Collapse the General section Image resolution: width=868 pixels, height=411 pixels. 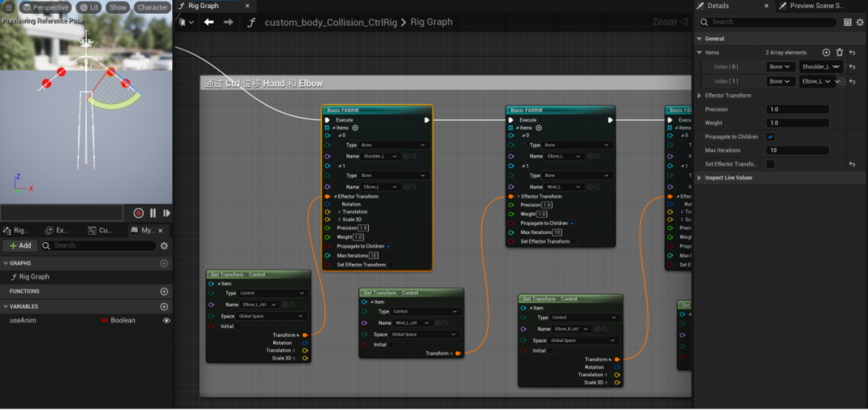tap(699, 39)
